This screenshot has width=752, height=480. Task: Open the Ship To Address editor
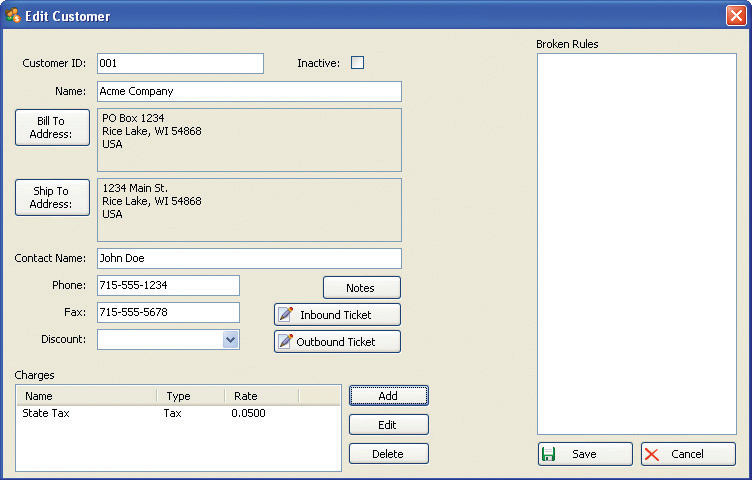[x=52, y=198]
